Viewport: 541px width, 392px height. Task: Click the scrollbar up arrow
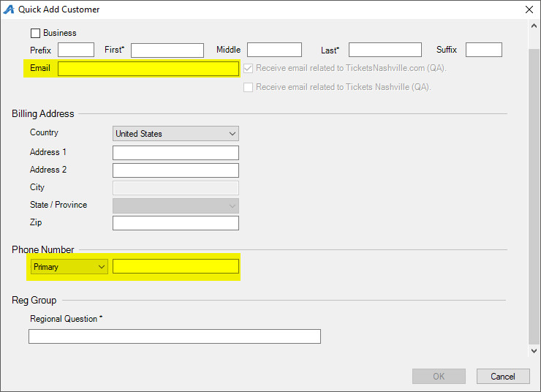coord(534,26)
